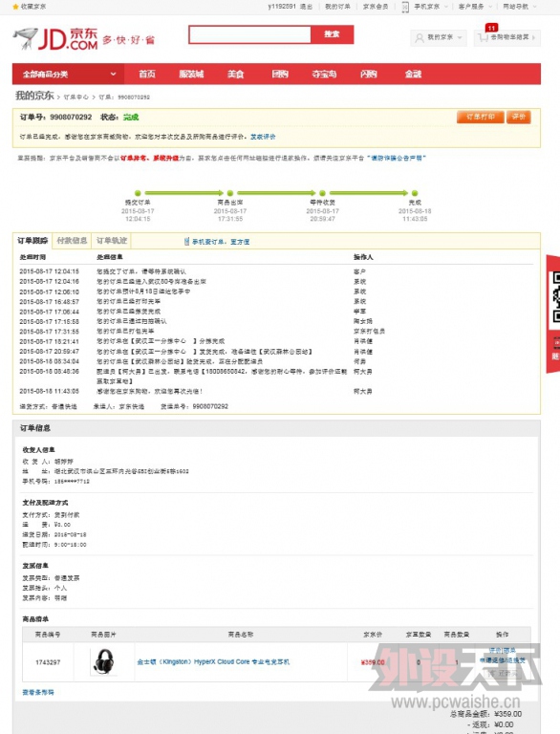Click the 收藏京东 link
Viewport: 560px width, 734px height.
click(33, 7)
